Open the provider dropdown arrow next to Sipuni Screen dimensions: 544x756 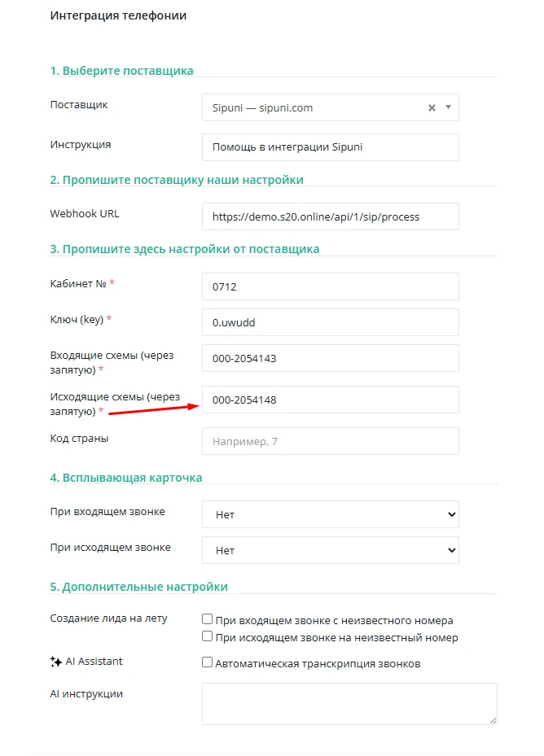pyautogui.click(x=448, y=107)
